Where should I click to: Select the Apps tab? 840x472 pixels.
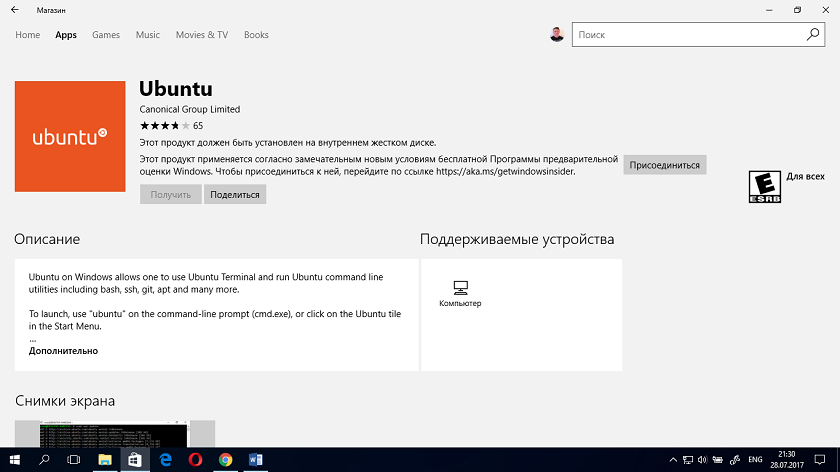pyautogui.click(x=66, y=35)
